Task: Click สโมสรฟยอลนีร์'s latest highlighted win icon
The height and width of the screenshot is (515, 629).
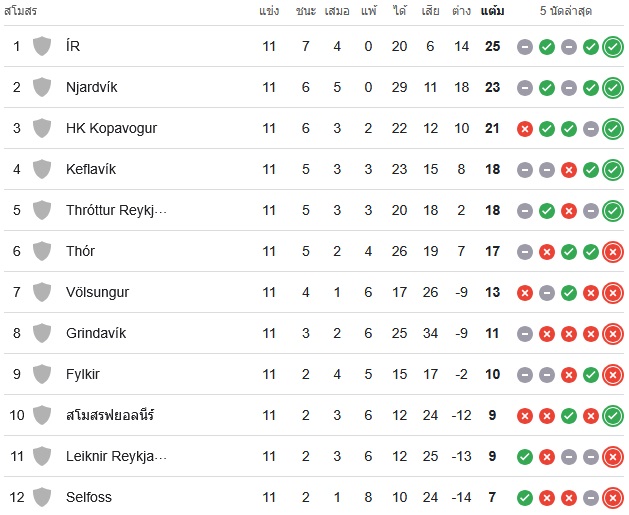Action: [613, 416]
